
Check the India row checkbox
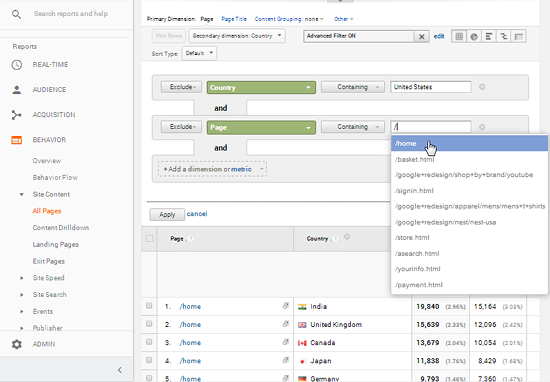click(x=149, y=306)
